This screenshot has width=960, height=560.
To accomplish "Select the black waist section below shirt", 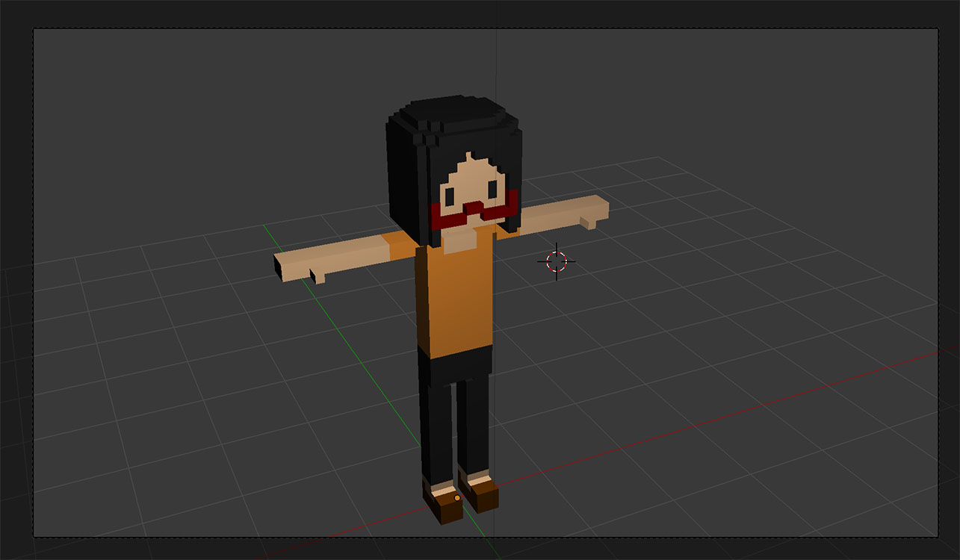I will [x=455, y=364].
